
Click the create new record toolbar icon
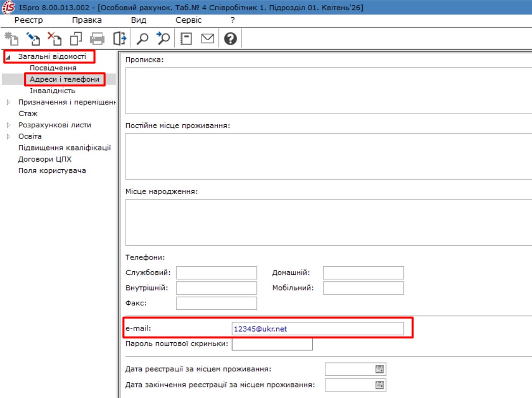(x=11, y=39)
